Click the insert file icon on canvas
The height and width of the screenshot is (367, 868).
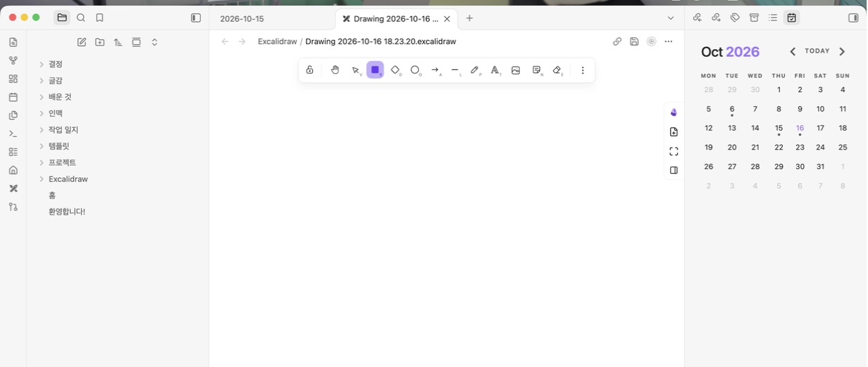674,132
